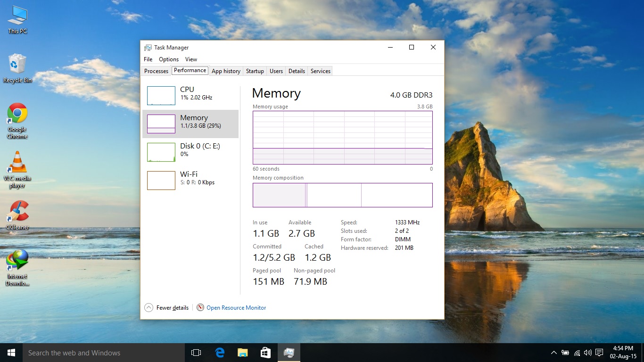Click the large 'Memory' heading
Screen dimensions: 644x362
(x=276, y=93)
